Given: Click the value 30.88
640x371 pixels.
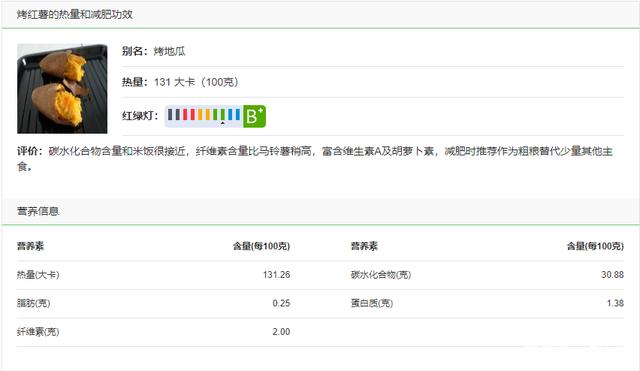Looking at the screenshot, I should tap(612, 275).
